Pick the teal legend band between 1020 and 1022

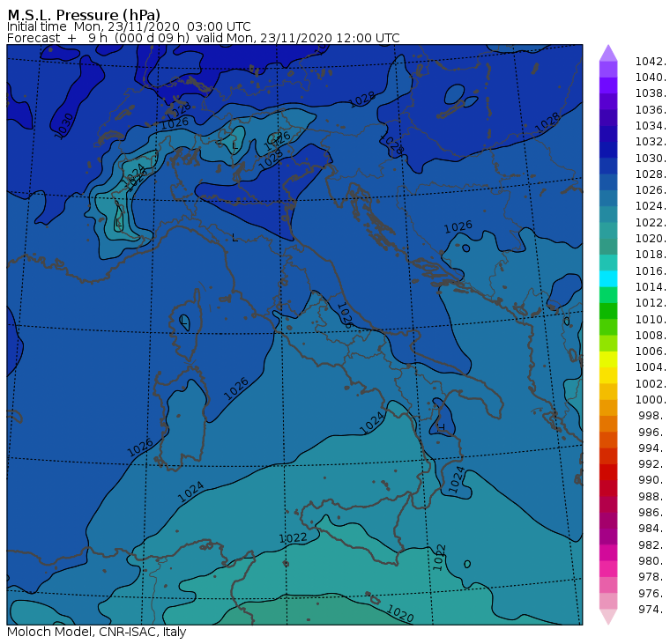click(608, 231)
